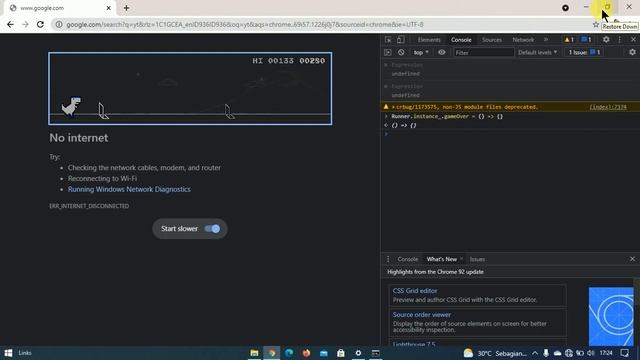Open the Windows notification center icon

click(x=624, y=353)
